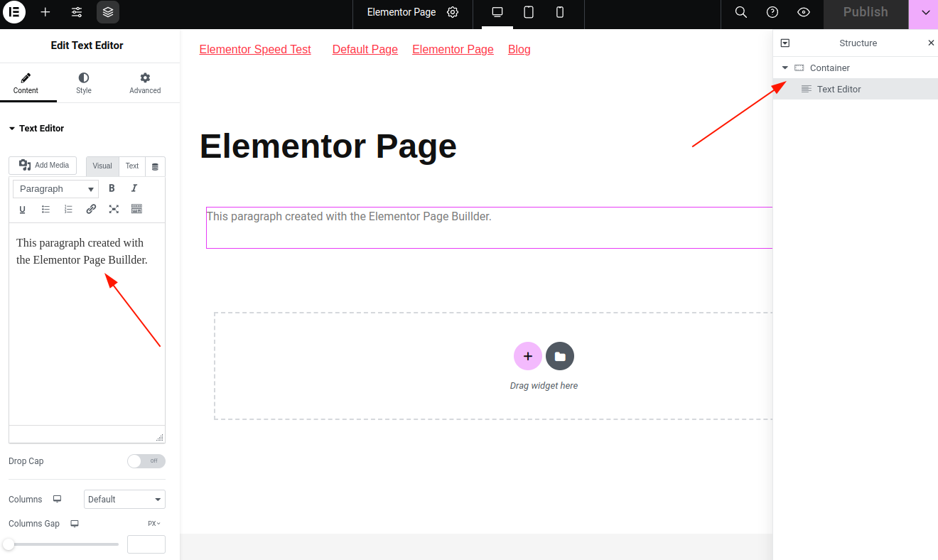The height and width of the screenshot is (560, 938).
Task: Apply underline formatting
Action: [23, 209]
